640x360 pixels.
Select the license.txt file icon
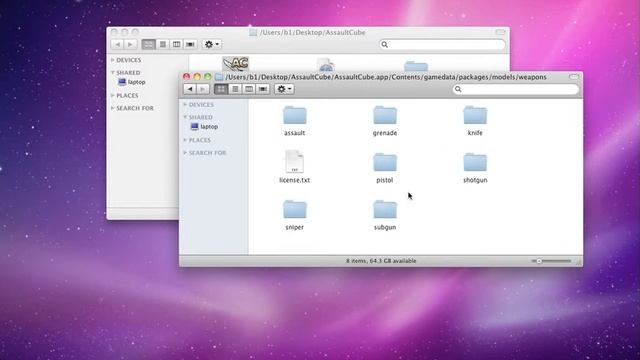pyautogui.click(x=294, y=162)
